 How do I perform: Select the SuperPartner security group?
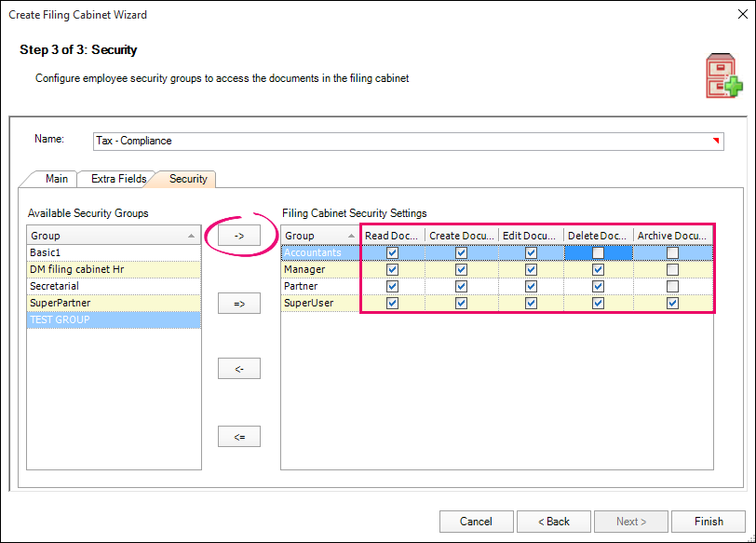coord(112,303)
